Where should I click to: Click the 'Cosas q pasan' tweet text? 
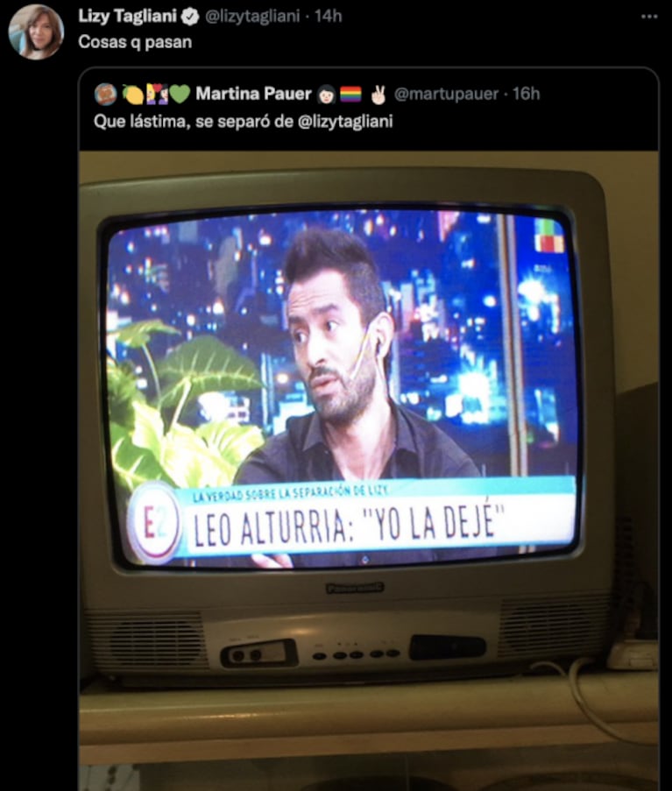(x=135, y=42)
